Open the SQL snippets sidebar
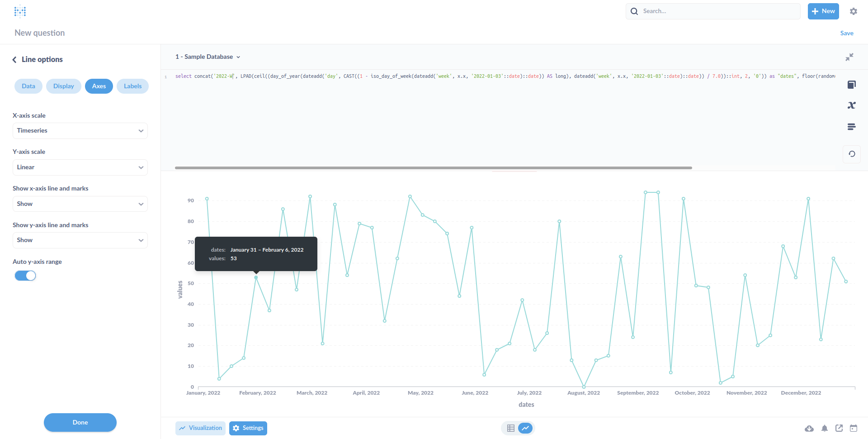 coord(852,127)
